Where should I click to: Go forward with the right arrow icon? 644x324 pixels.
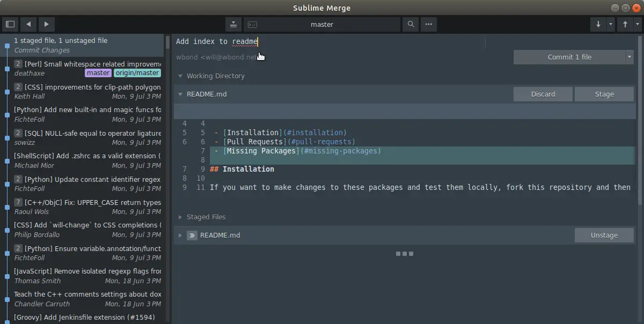[x=47, y=24]
